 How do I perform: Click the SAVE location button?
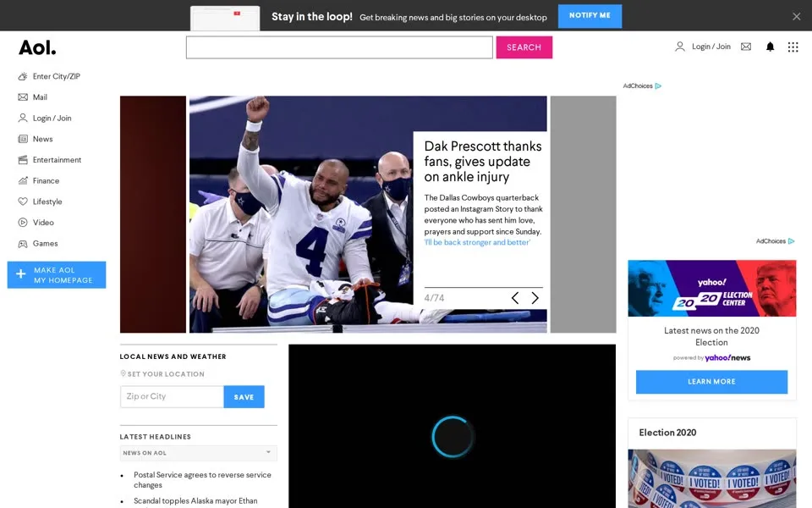[244, 396]
